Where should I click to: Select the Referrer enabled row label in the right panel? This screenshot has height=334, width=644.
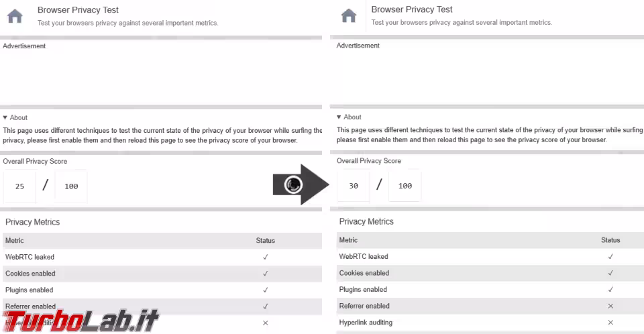(x=364, y=306)
